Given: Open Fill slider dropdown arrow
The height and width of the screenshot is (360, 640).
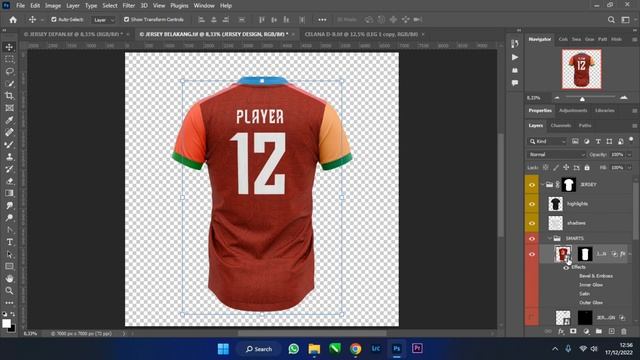Looking at the screenshot, I should point(629,168).
